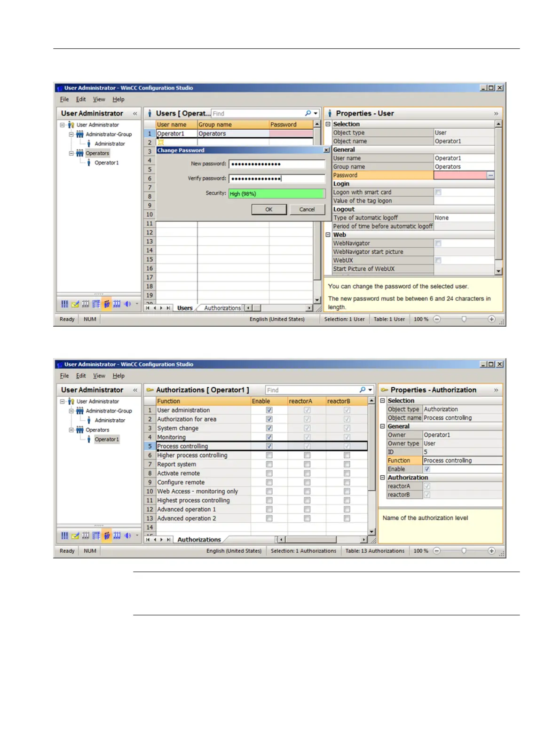Click the Find field in the Authorizations window

[x=311, y=390]
